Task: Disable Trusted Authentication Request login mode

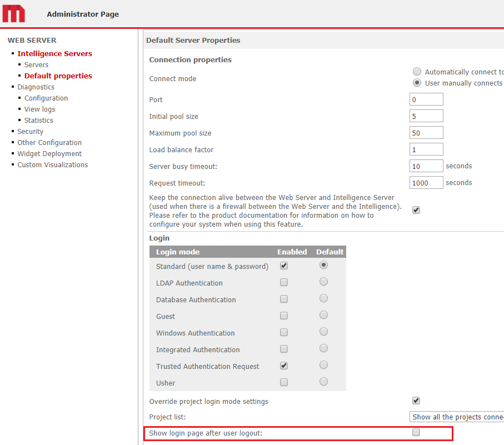Action: point(284,365)
